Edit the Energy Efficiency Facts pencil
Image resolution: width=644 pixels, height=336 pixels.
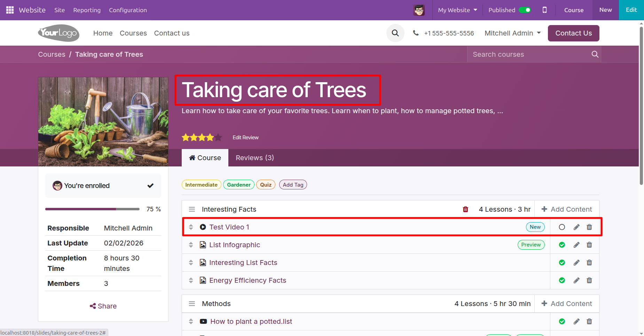[576, 280]
